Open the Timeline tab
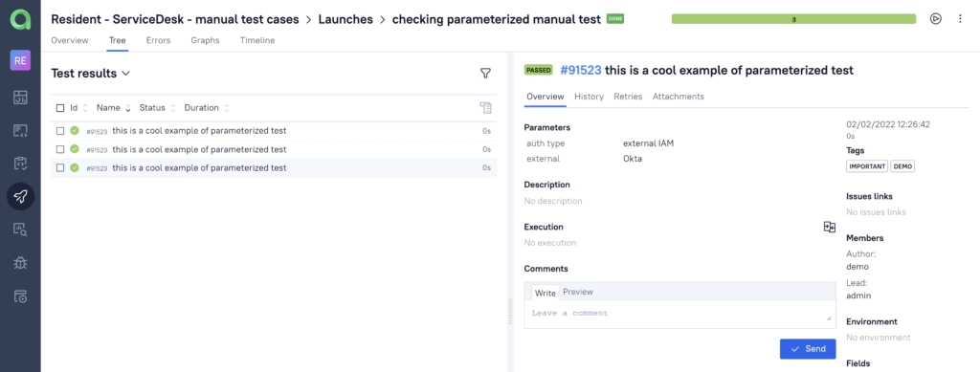This screenshot has height=372, width=980. (x=257, y=40)
